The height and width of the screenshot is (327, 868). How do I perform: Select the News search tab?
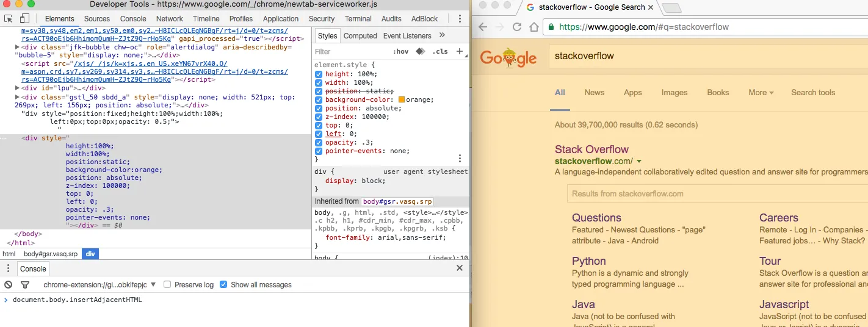pos(595,93)
